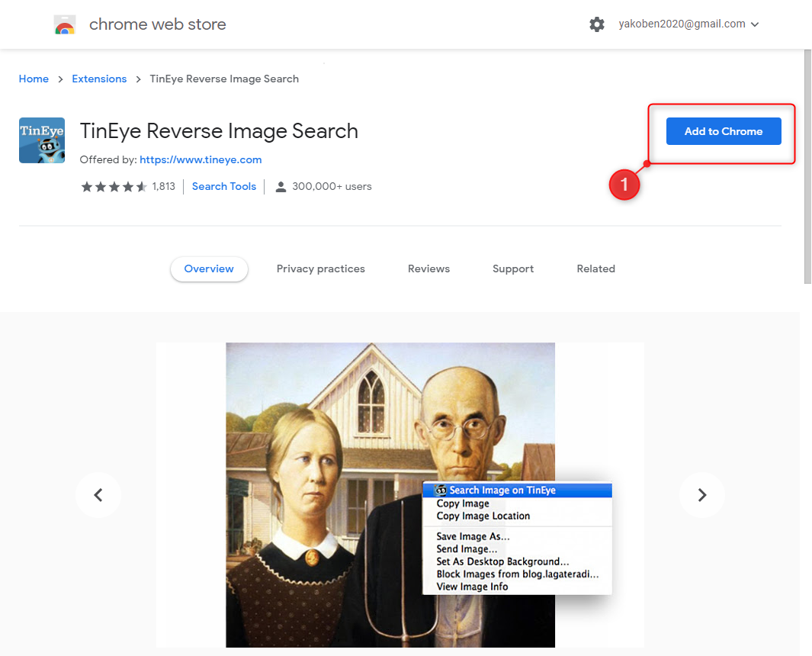Open the Search Tools category link
Screen dimensions: 812x656
(223, 187)
